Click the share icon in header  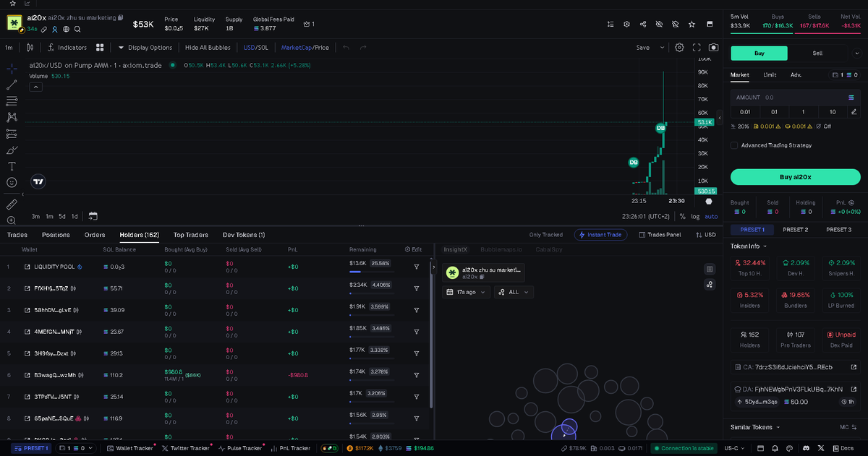643,24
